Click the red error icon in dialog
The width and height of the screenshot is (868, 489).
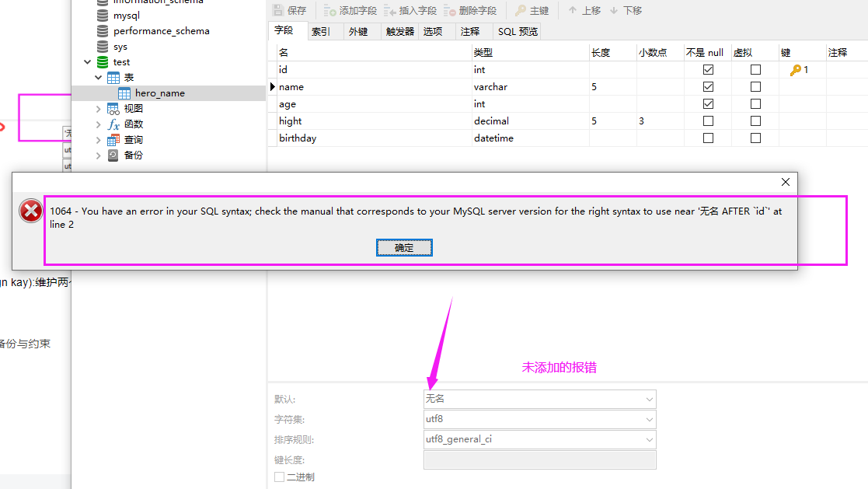[30, 211]
